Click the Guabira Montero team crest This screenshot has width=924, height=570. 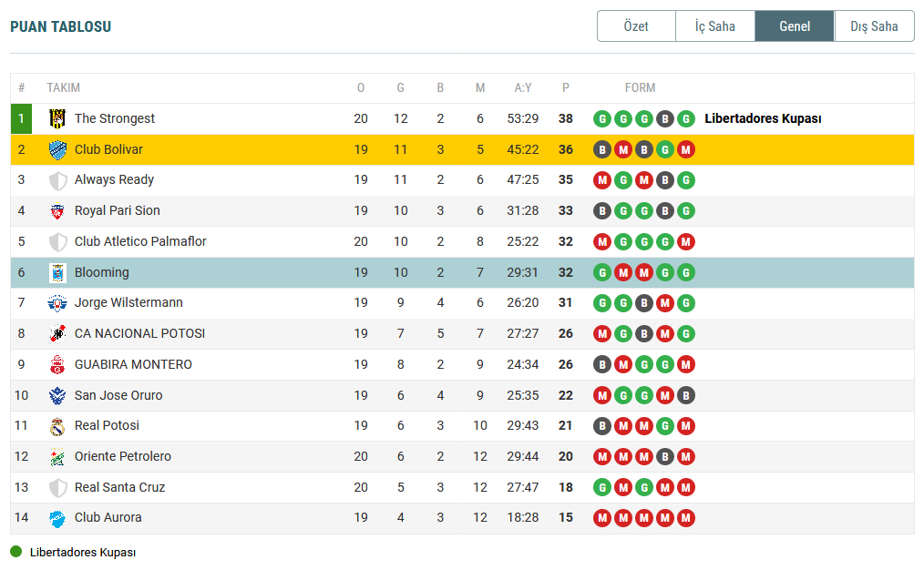point(57,364)
